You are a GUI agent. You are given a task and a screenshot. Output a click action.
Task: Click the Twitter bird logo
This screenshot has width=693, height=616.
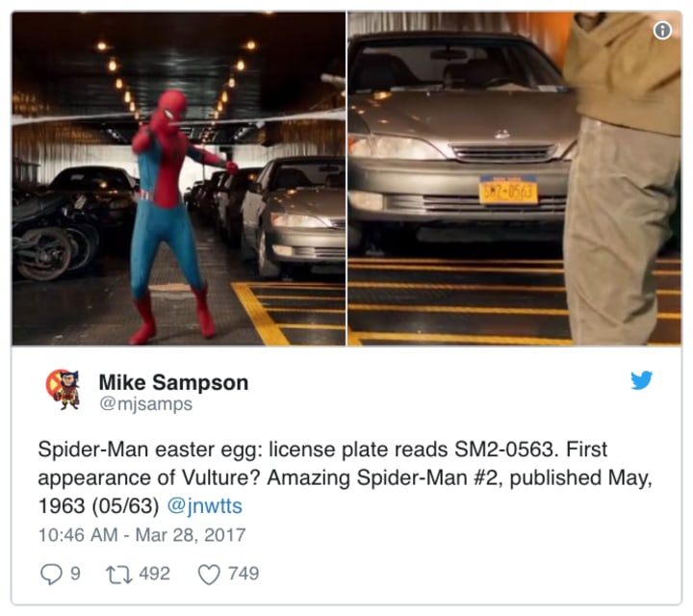641,380
